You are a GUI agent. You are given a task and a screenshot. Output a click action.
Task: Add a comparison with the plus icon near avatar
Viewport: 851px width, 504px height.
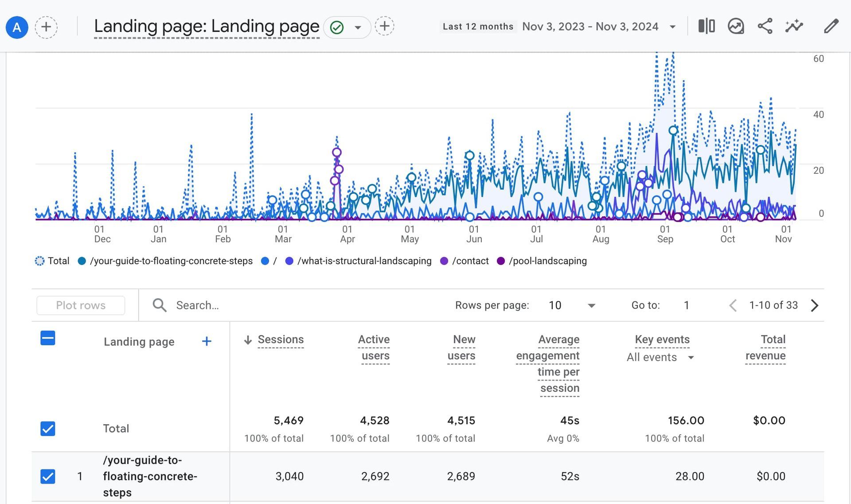click(46, 27)
